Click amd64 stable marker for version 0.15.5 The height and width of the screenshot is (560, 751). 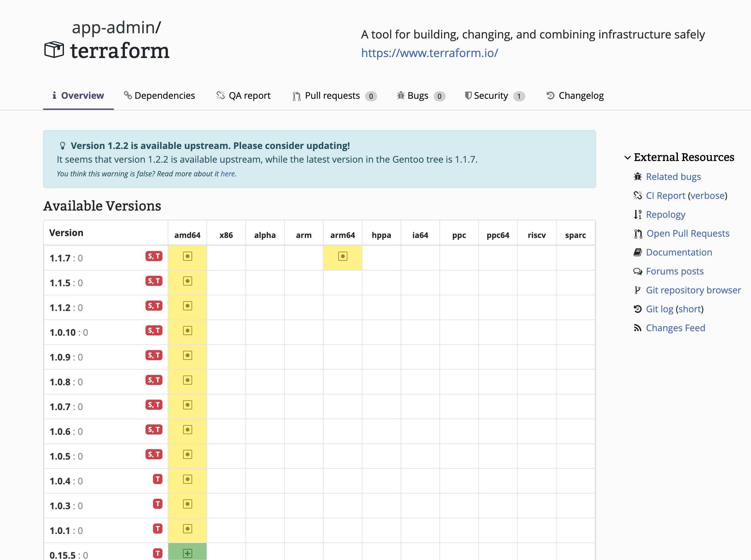click(187, 553)
